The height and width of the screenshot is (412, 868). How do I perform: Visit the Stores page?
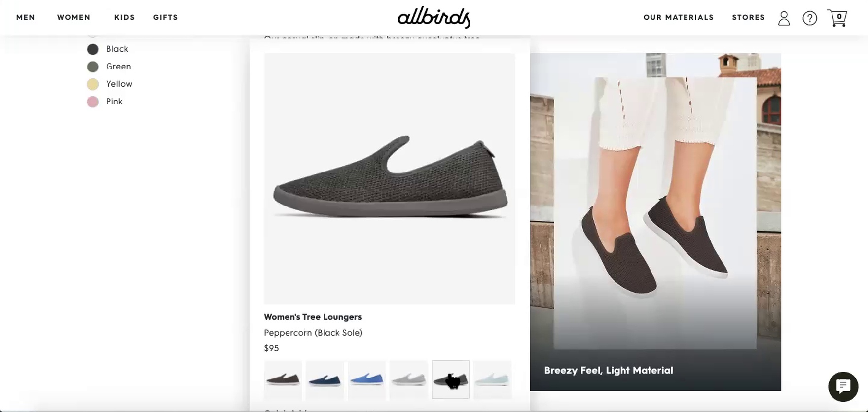(x=749, y=17)
